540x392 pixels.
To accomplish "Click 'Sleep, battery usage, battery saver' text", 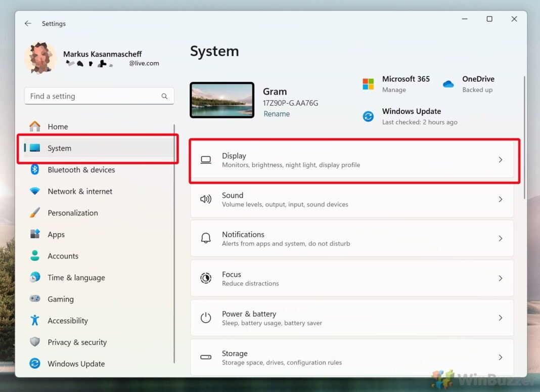I will click(x=272, y=323).
